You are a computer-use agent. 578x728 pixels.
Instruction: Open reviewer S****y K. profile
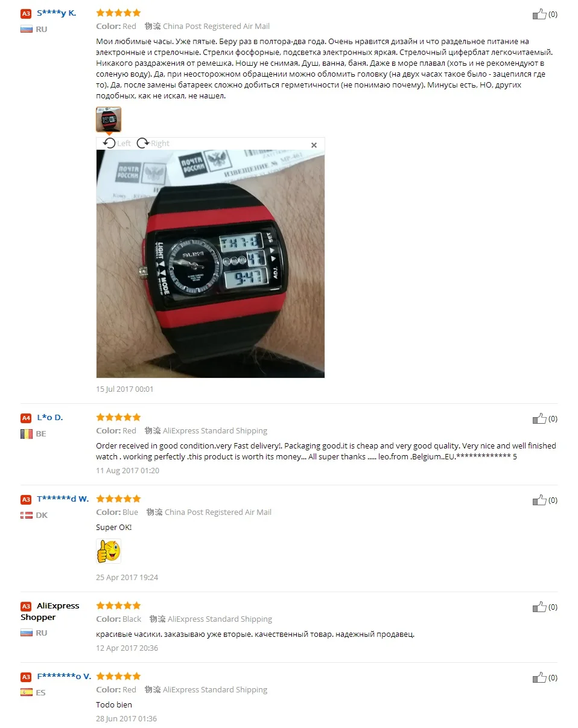tap(57, 13)
